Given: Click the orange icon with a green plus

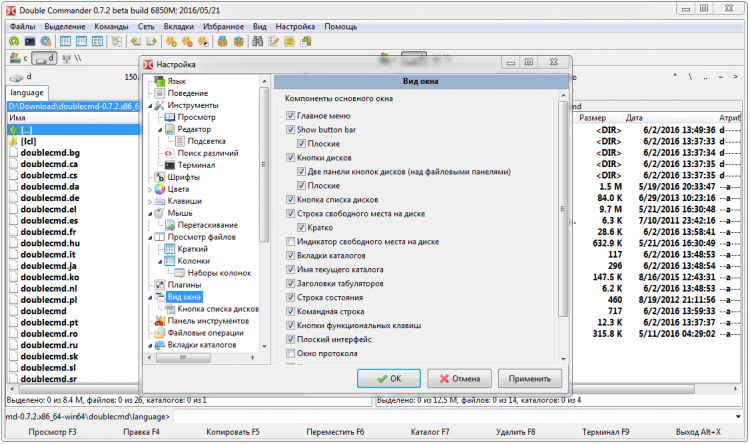Looking at the screenshot, I should [171, 42].
